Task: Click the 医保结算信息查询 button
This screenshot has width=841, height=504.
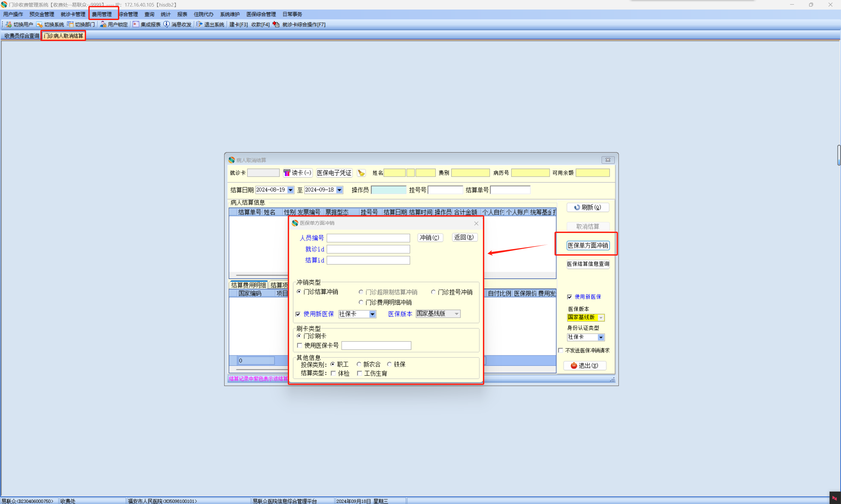Action: (588, 264)
